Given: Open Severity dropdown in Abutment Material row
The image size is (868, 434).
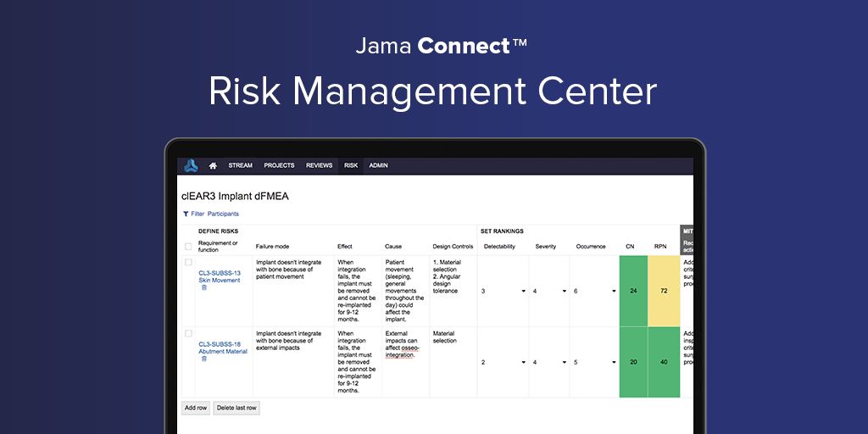Looking at the screenshot, I should tap(549, 362).
